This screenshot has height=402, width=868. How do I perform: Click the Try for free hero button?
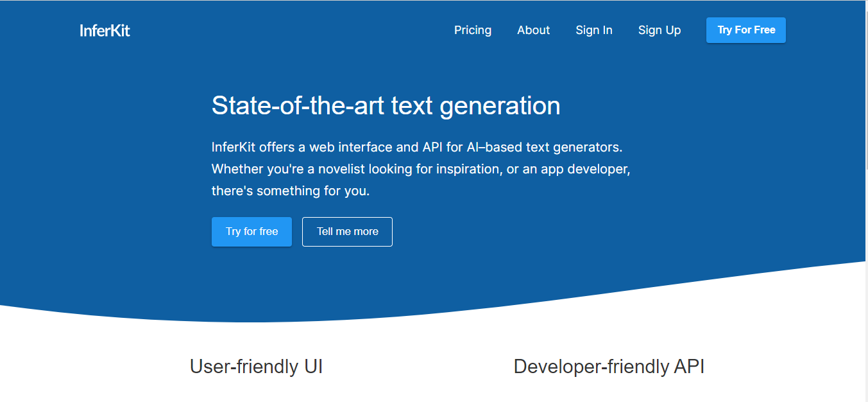pyautogui.click(x=251, y=232)
